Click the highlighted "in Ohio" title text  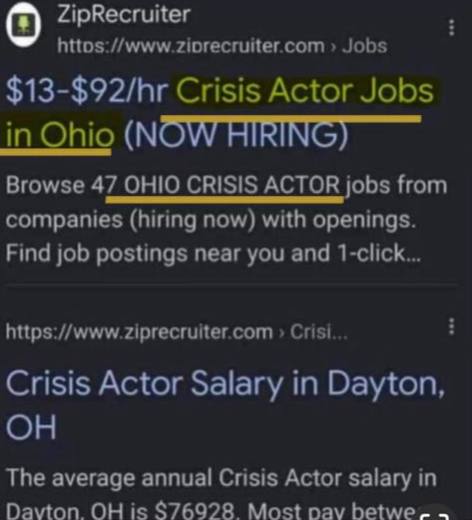[x=60, y=133]
